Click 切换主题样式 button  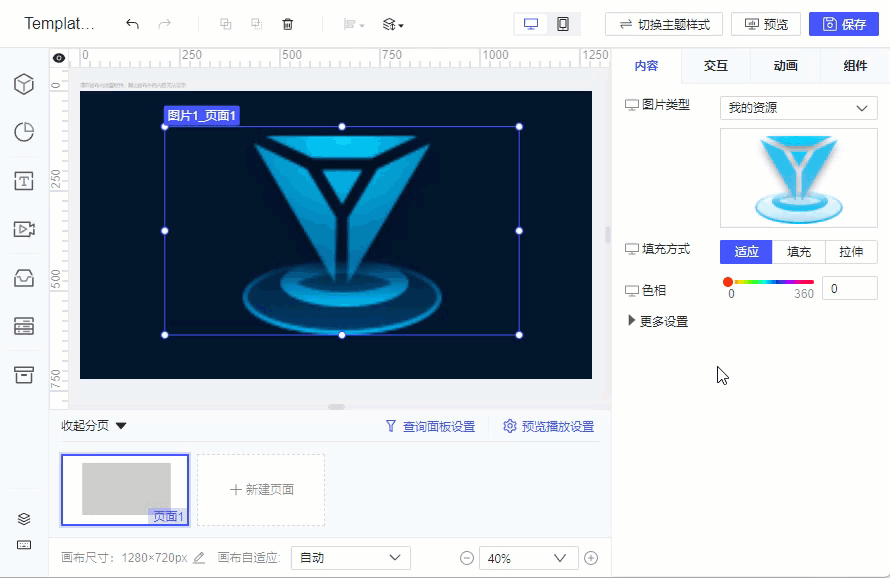point(664,24)
